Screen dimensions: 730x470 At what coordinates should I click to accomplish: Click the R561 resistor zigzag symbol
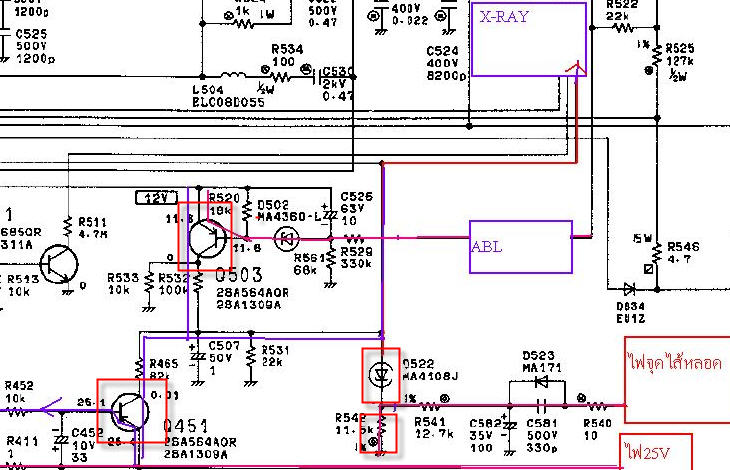331,259
